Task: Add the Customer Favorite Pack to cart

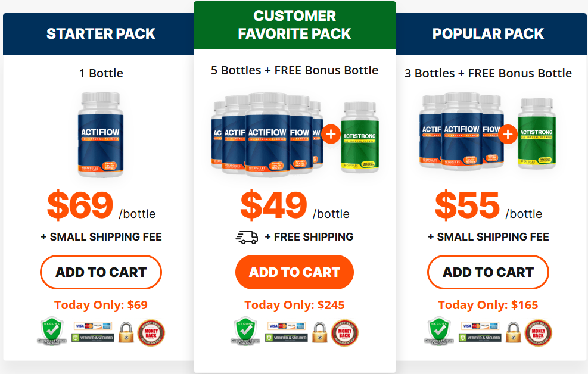Action: tap(294, 272)
